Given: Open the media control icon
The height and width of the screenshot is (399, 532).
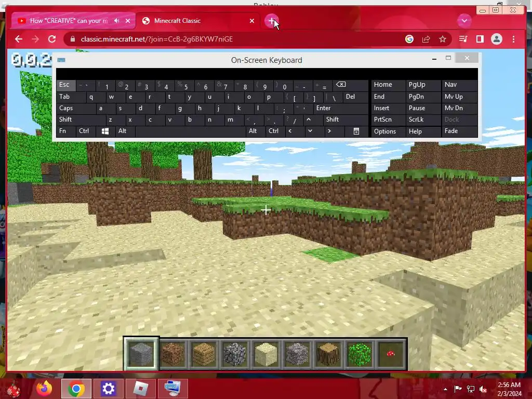Looking at the screenshot, I should pos(463,39).
